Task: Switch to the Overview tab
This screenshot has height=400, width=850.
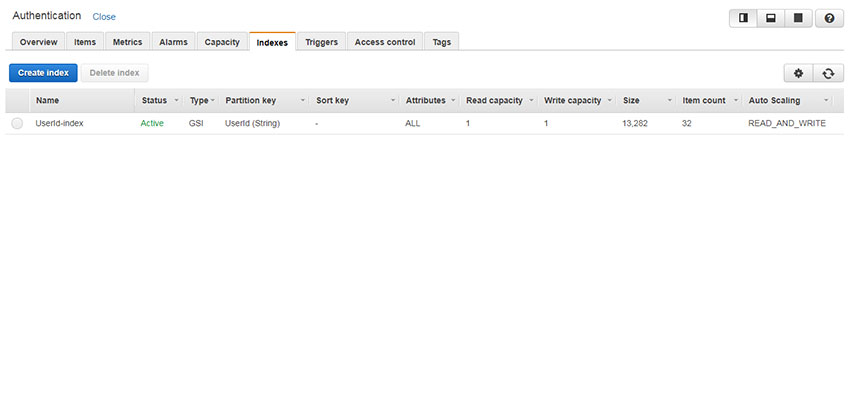Action: tap(38, 42)
